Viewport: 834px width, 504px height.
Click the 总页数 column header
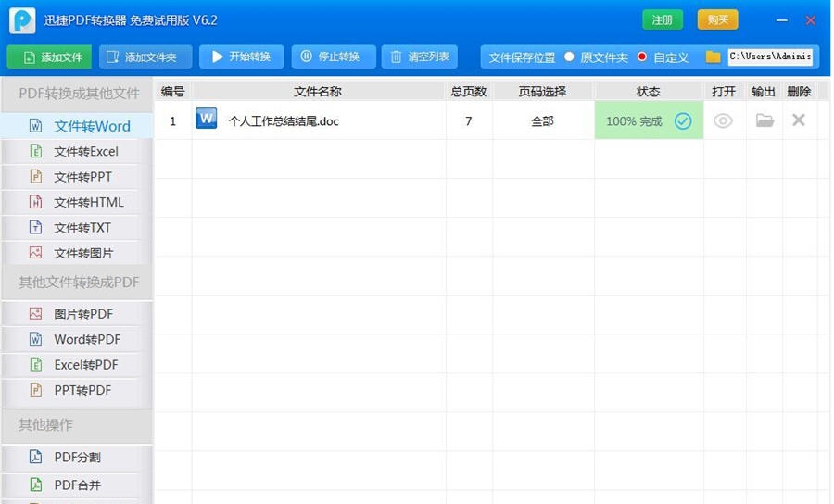click(469, 92)
